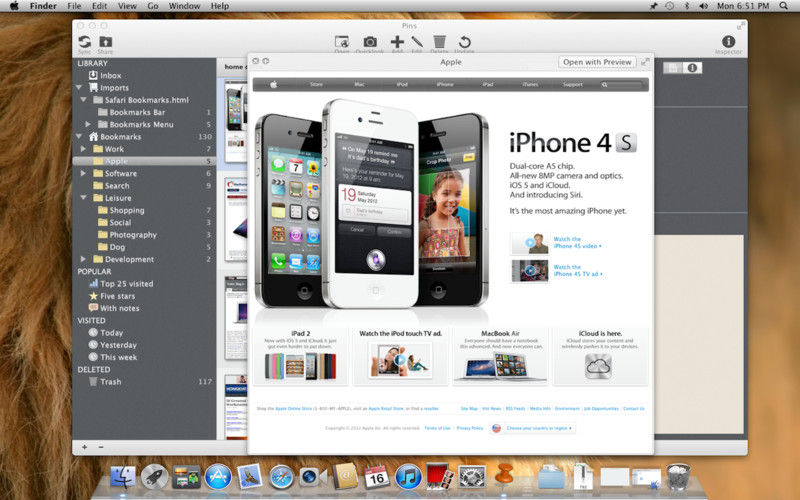Switch to the list view in the segmented control
This screenshot has width=800, height=500.
point(673,68)
